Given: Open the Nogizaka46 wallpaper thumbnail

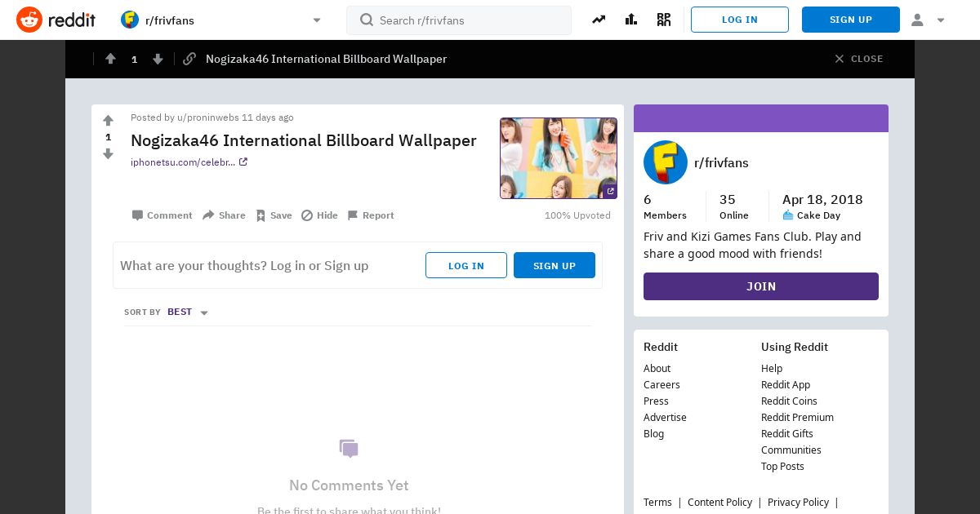Looking at the screenshot, I should tap(559, 158).
